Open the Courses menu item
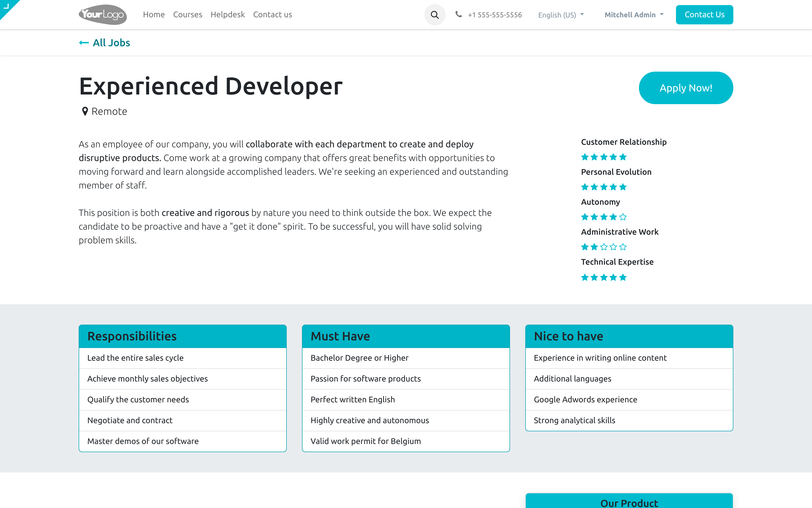The width and height of the screenshot is (812, 508). tap(188, 14)
